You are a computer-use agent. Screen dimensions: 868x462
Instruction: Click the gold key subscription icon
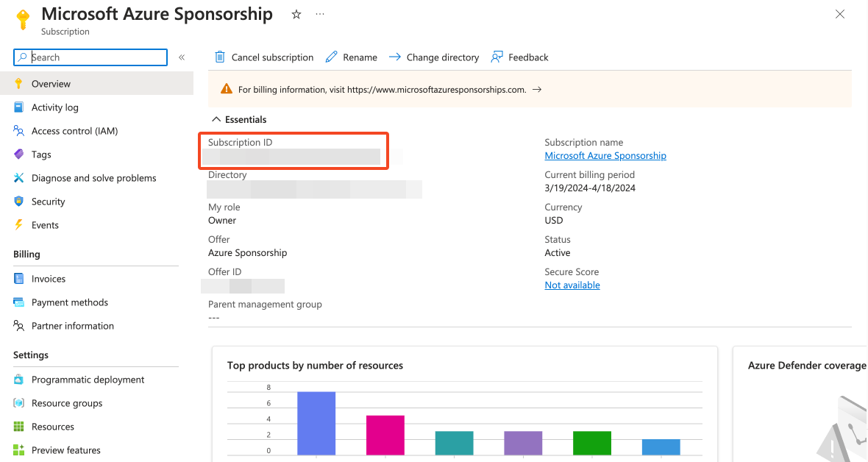(23, 19)
